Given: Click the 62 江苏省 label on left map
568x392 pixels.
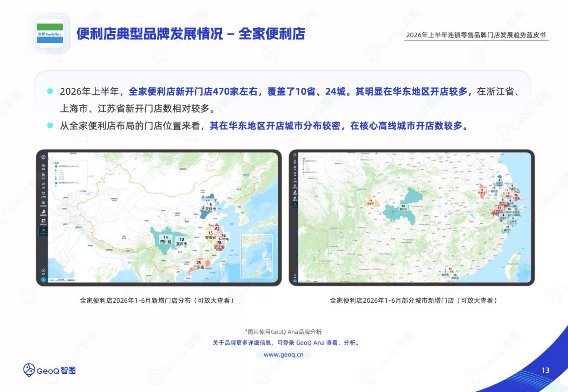Looking at the screenshot, I should [217, 231].
